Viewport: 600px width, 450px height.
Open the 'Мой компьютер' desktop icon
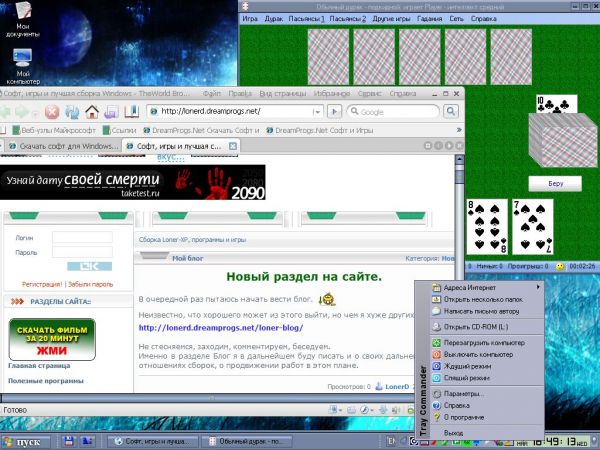22,62
